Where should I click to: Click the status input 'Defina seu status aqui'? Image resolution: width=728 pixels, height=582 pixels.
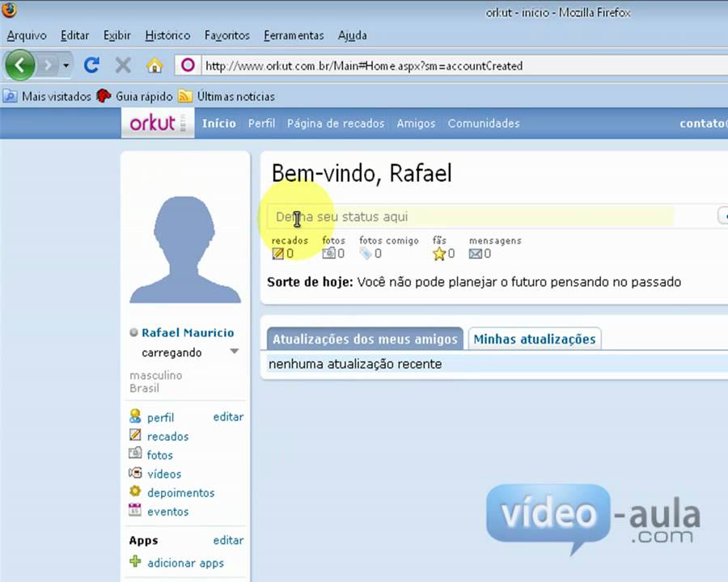pyautogui.click(x=470, y=217)
